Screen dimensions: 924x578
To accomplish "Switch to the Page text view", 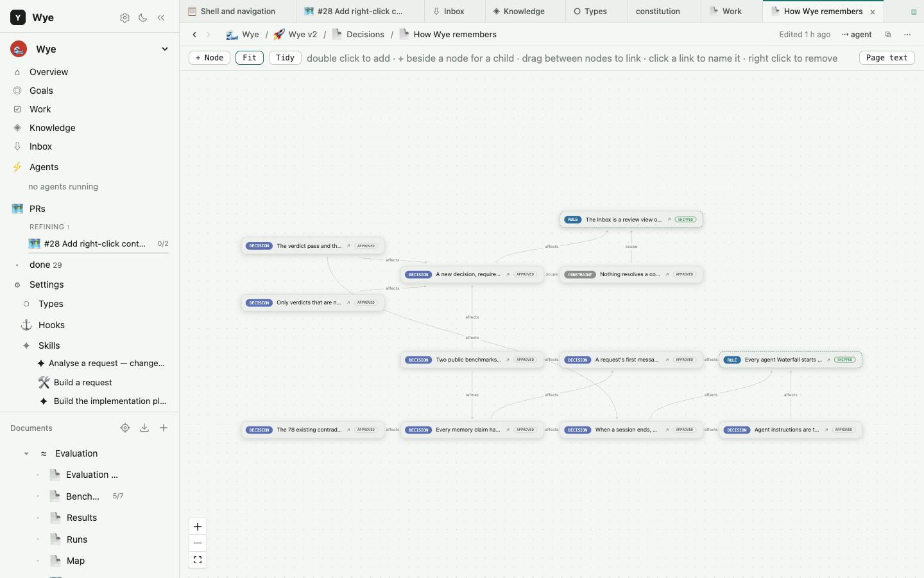I will (x=887, y=58).
